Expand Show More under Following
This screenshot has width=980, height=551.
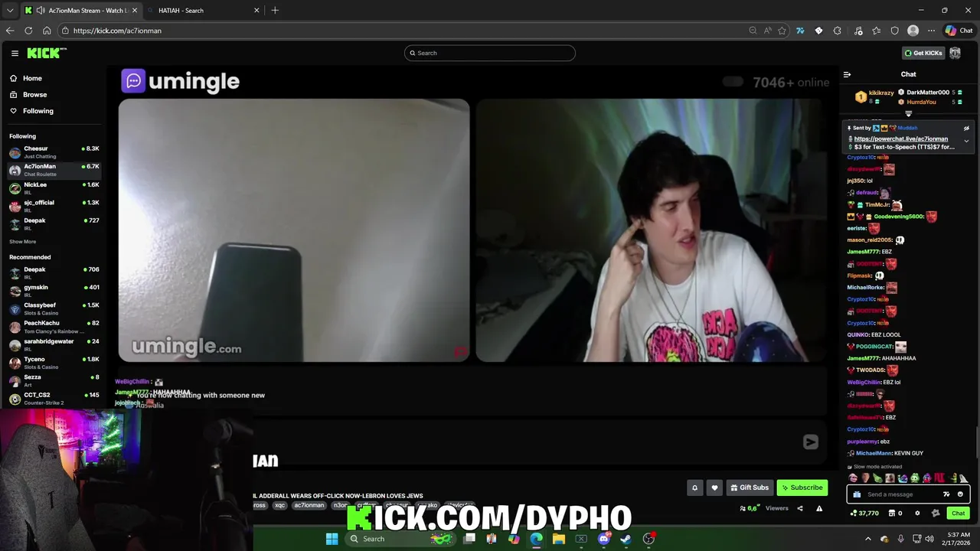tap(22, 242)
